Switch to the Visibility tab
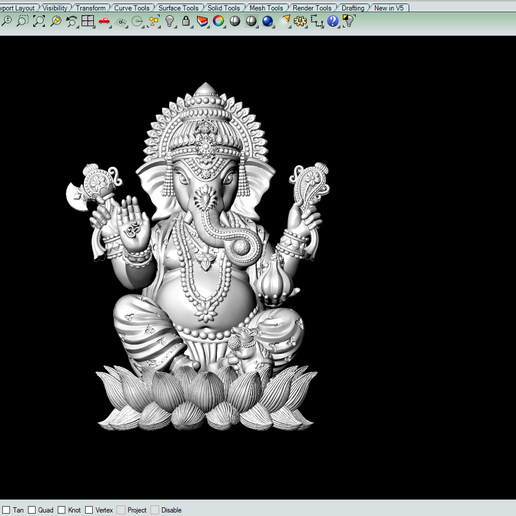The width and height of the screenshot is (516, 516). coord(55,8)
